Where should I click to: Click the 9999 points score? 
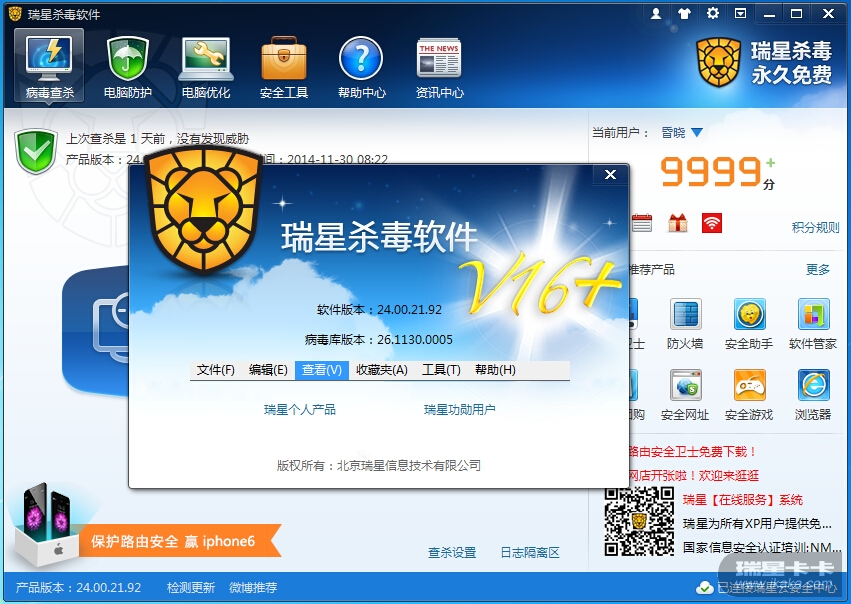(x=712, y=171)
